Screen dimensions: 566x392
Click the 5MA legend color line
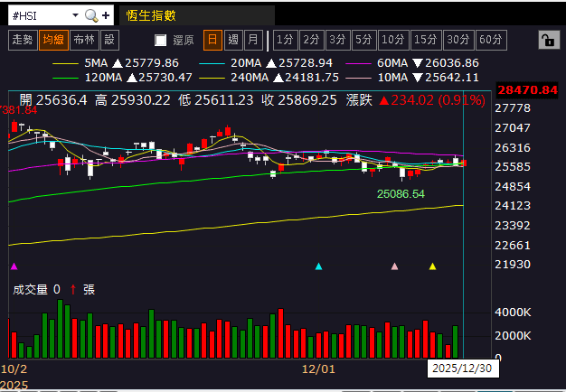click(65, 63)
